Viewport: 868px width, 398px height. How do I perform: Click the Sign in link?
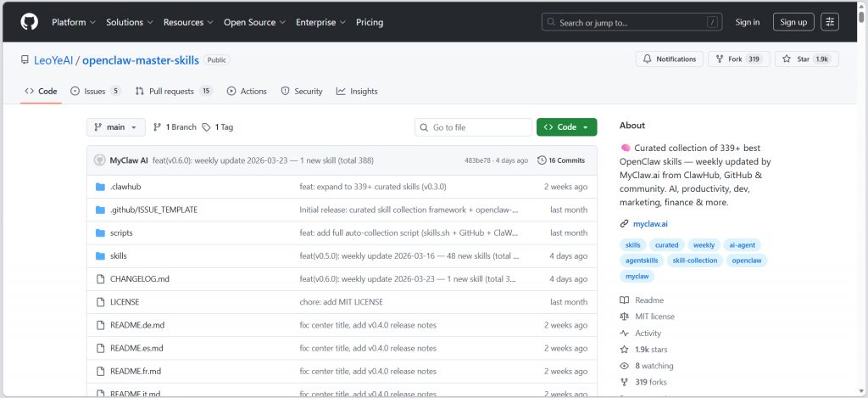tap(748, 22)
